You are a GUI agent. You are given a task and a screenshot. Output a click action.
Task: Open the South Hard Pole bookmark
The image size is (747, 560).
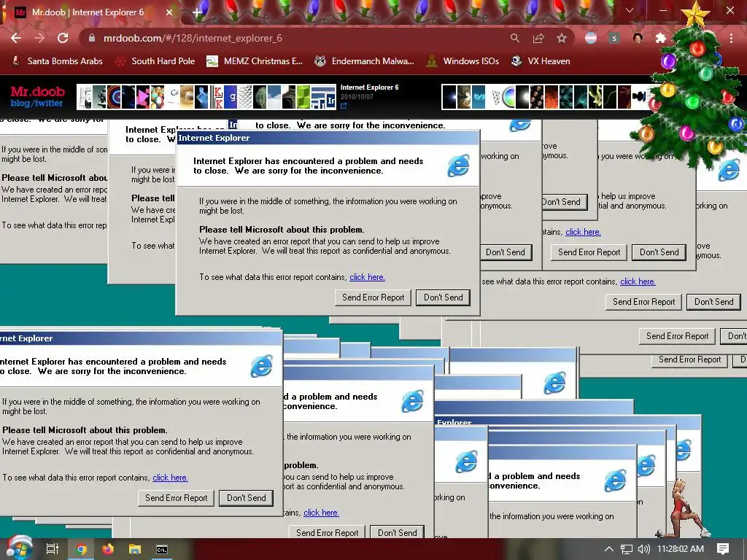pyautogui.click(x=156, y=61)
